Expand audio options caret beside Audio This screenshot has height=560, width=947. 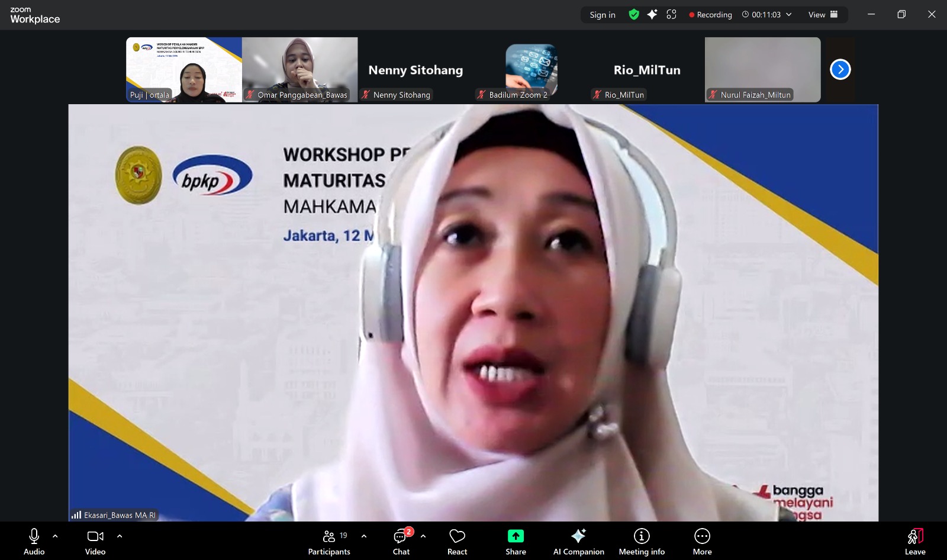point(55,536)
